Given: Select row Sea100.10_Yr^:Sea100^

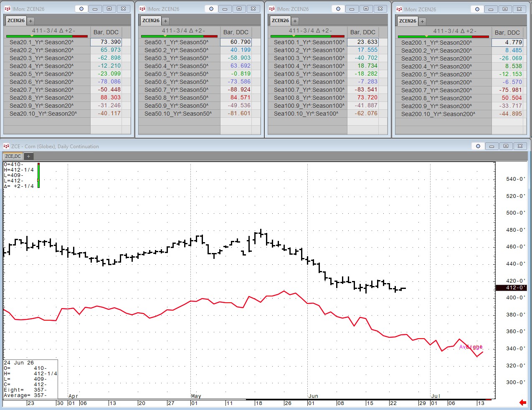Looking at the screenshot, I should tap(308, 114).
